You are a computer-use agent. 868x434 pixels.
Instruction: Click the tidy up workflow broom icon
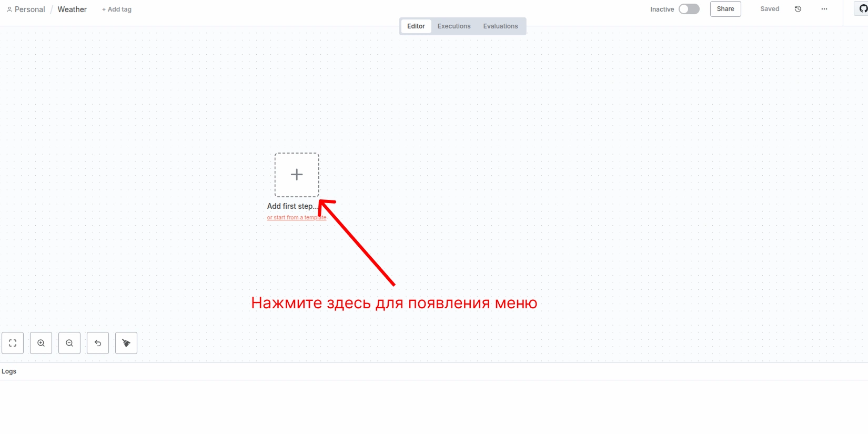point(126,343)
